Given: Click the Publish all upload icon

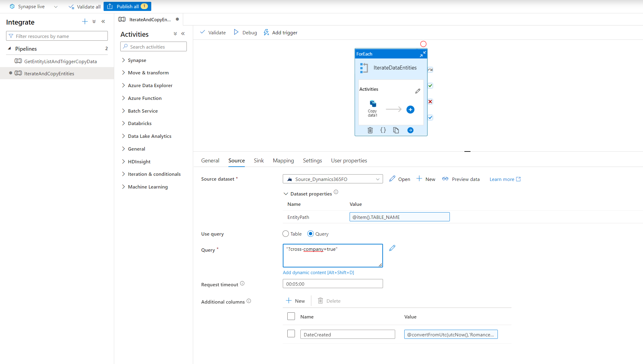Looking at the screenshot, I should [x=110, y=6].
